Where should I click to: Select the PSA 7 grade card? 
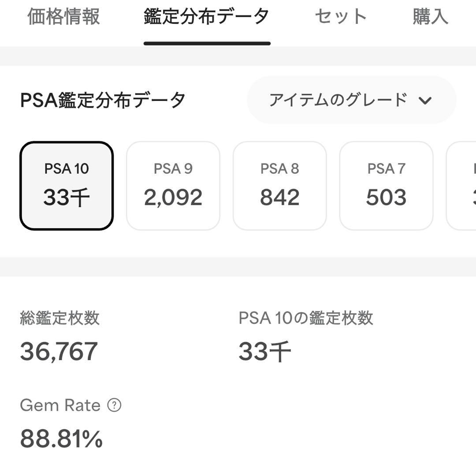click(x=387, y=185)
